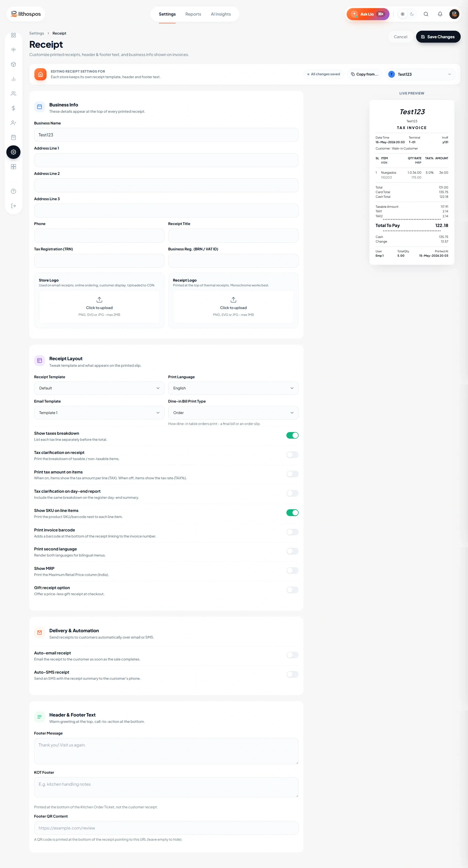
Task: Switch on Auto-SMS receipt
Action: (292, 674)
